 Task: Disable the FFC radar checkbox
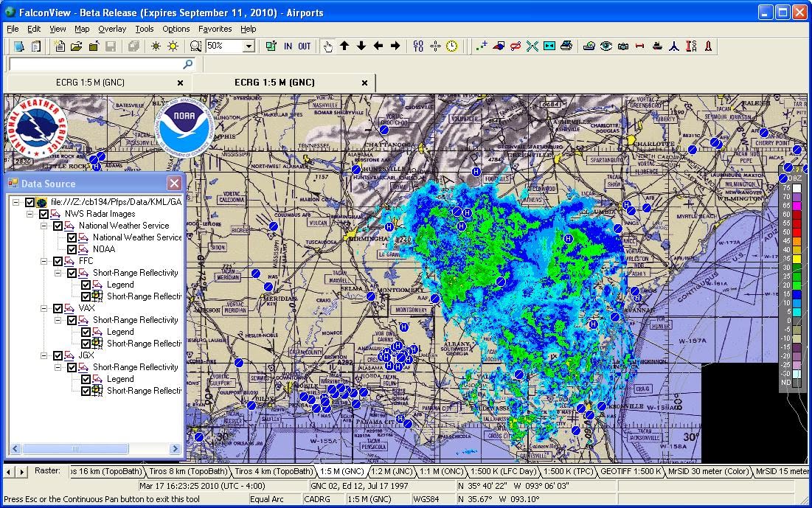point(58,262)
